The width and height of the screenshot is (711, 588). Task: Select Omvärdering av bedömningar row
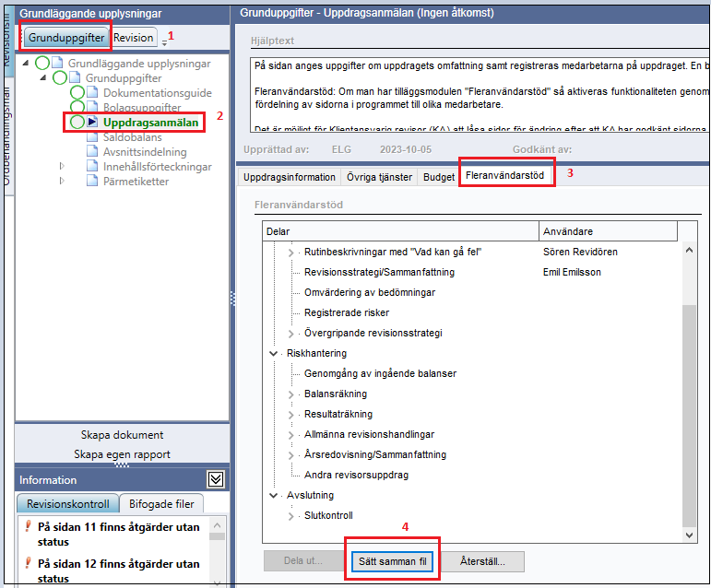370,293
